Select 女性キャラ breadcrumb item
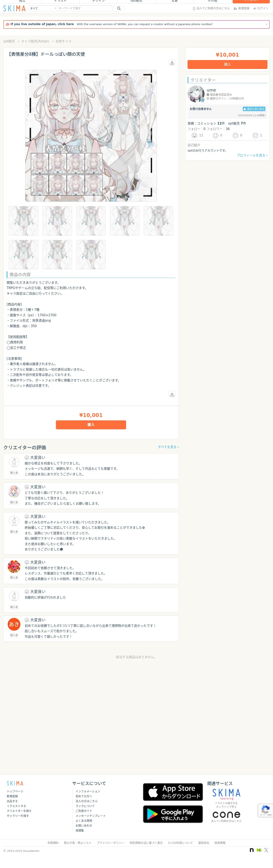Viewport: 273px width, 868px height. pos(63,41)
